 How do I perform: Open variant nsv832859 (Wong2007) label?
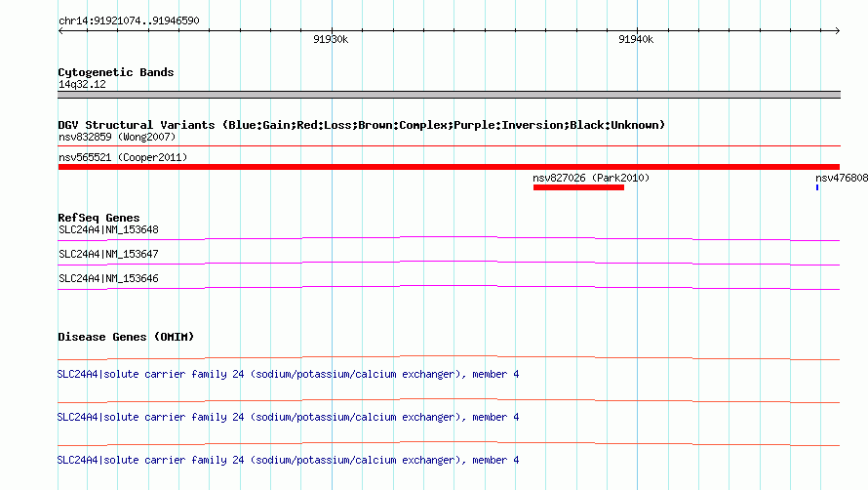pos(117,137)
